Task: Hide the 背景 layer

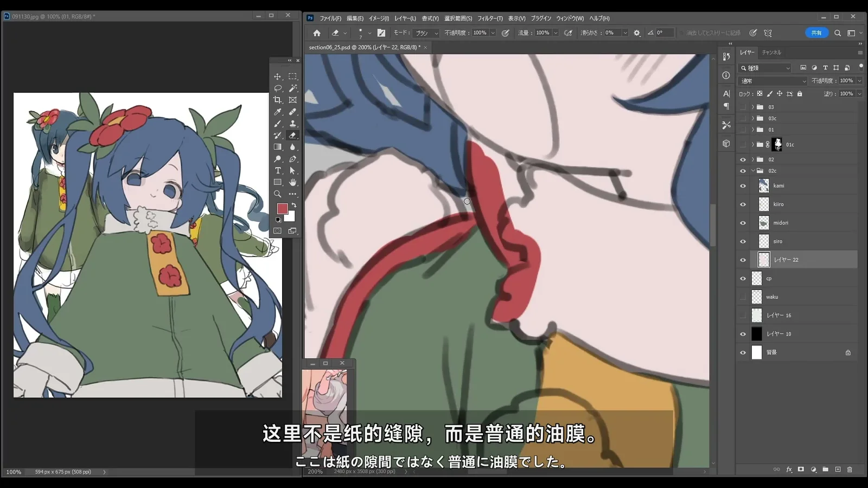Action: [743, 352]
